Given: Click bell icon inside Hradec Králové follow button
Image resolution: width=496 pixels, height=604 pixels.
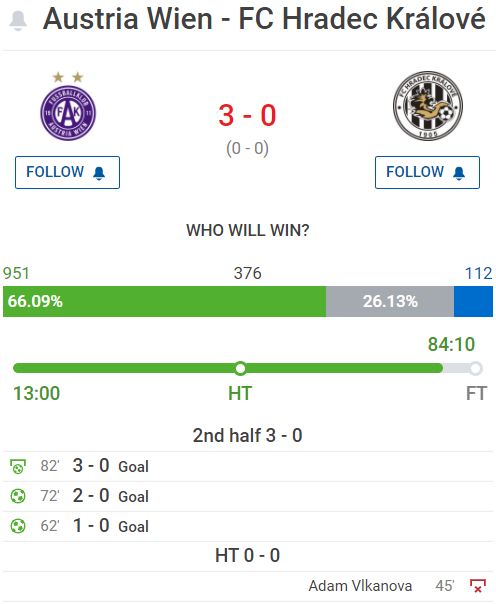Looking at the screenshot, I should (459, 173).
